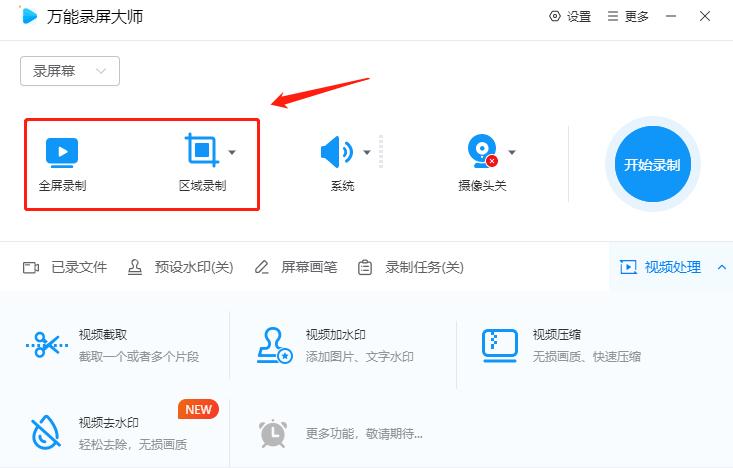Click the 系统 label under speaker
The height and width of the screenshot is (468, 733).
pos(342,186)
